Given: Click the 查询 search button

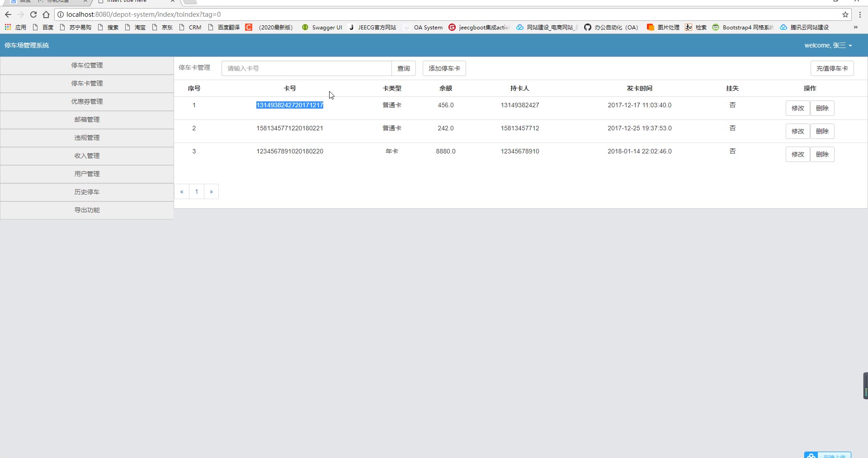Looking at the screenshot, I should [404, 68].
